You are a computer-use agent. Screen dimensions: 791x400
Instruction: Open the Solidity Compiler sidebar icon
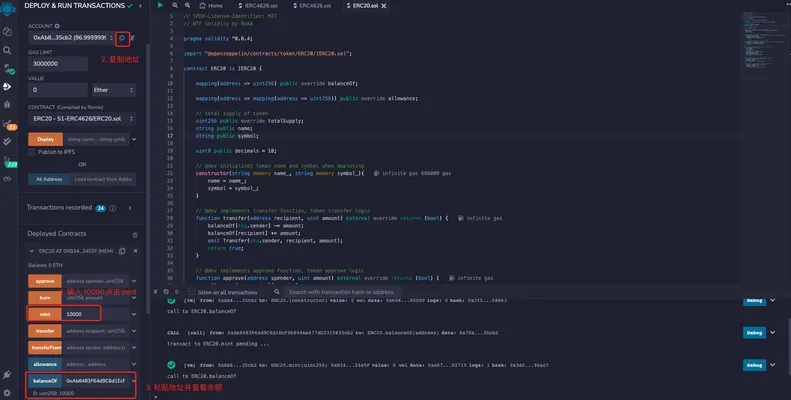[x=8, y=69]
